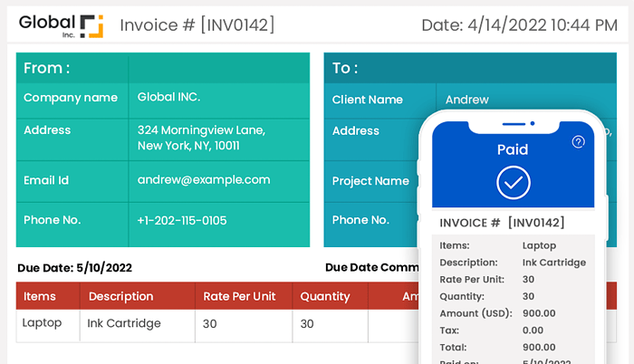Click the Global Inc. logo
Screen dimensions: 634x364
tap(61, 24)
